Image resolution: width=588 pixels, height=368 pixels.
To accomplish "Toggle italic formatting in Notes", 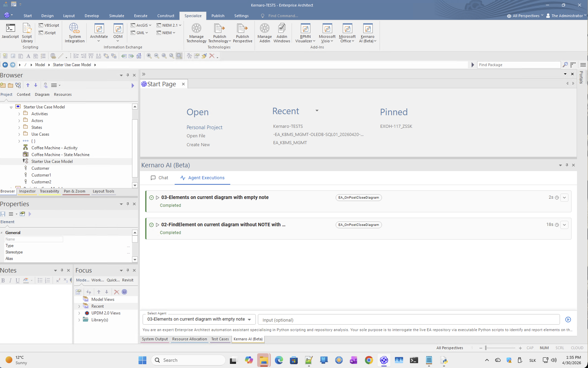I will pyautogui.click(x=10, y=280).
